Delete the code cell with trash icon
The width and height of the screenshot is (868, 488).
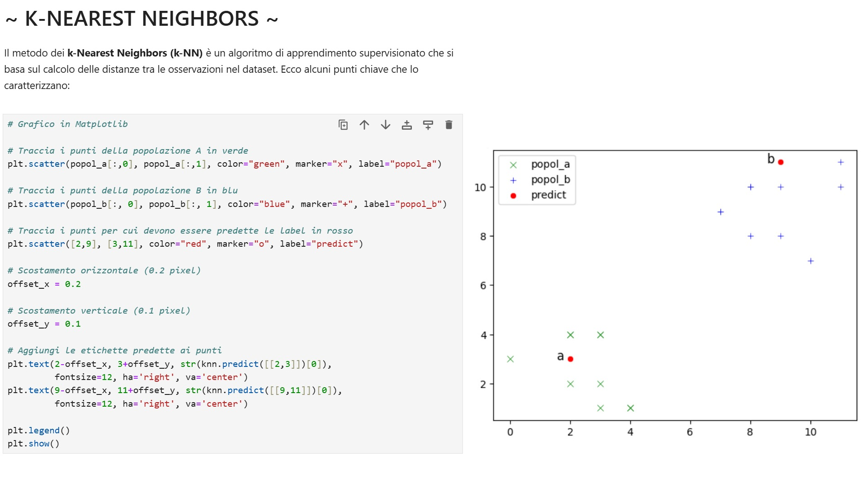(449, 125)
